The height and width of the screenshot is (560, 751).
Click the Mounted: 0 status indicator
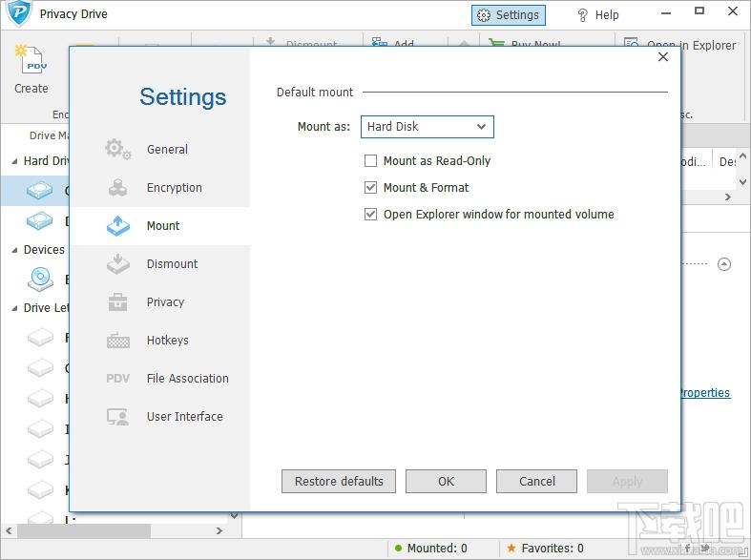coord(430,549)
